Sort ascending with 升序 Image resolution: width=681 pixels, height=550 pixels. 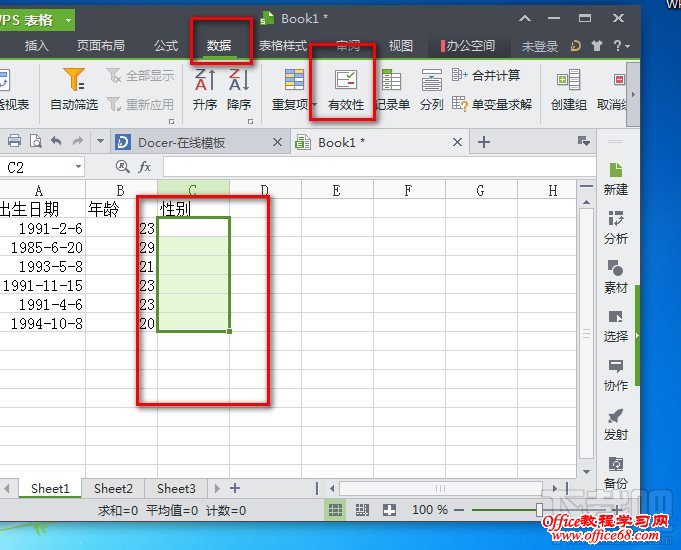tap(205, 90)
